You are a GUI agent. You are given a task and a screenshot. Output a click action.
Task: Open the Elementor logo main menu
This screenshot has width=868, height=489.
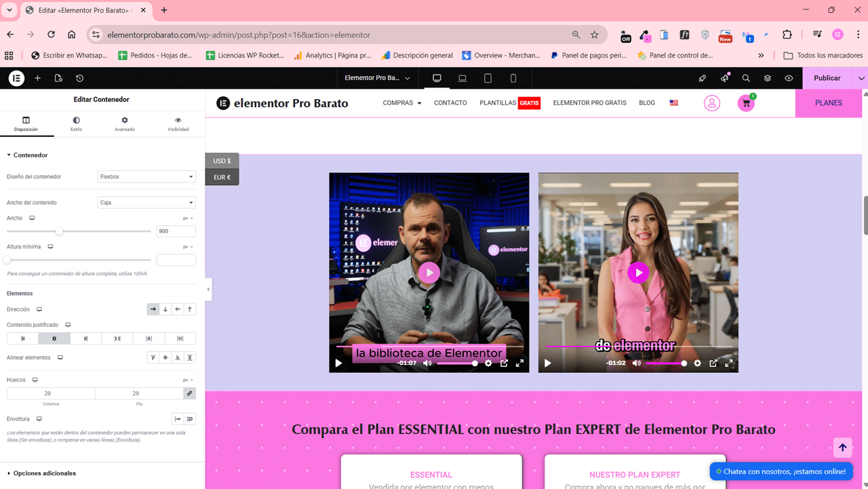tap(16, 78)
